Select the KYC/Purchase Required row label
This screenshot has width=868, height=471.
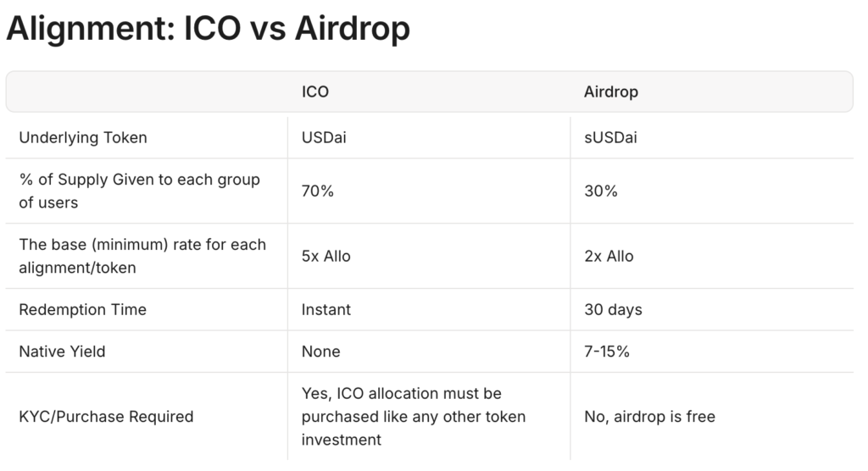coord(106,416)
